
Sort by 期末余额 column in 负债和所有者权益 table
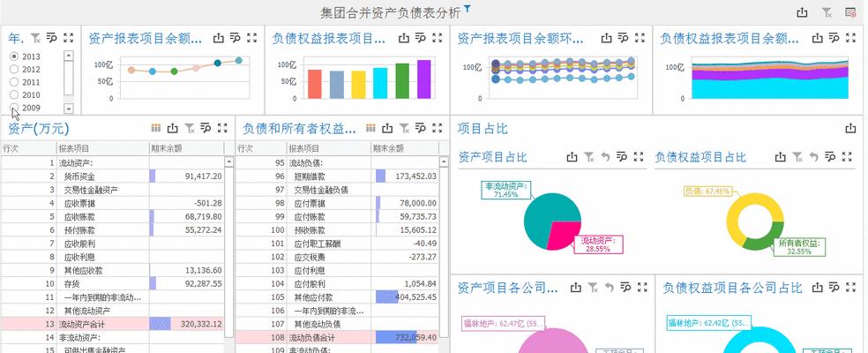pos(405,148)
